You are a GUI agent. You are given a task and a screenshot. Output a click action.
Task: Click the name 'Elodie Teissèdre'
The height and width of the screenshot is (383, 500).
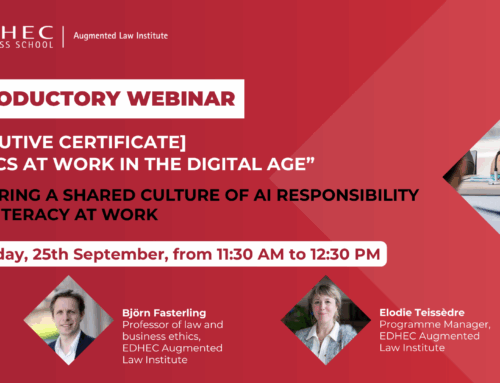422,313
